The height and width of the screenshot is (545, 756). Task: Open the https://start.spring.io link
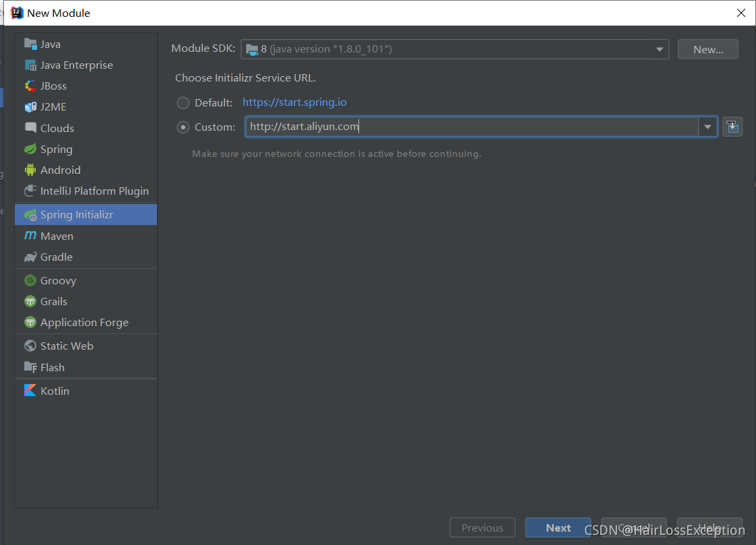coord(294,102)
